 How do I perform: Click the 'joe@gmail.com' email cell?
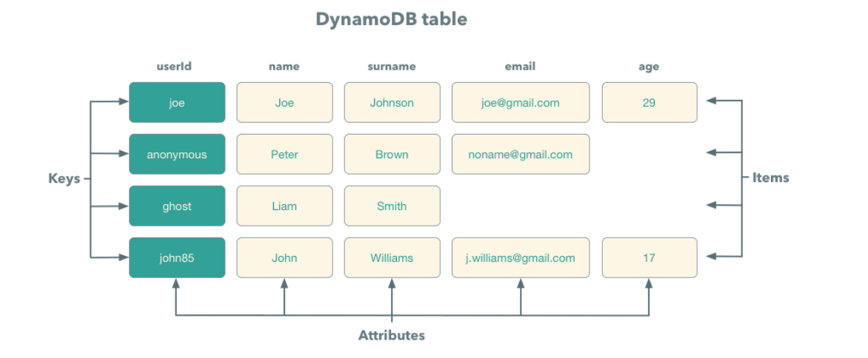click(x=521, y=102)
